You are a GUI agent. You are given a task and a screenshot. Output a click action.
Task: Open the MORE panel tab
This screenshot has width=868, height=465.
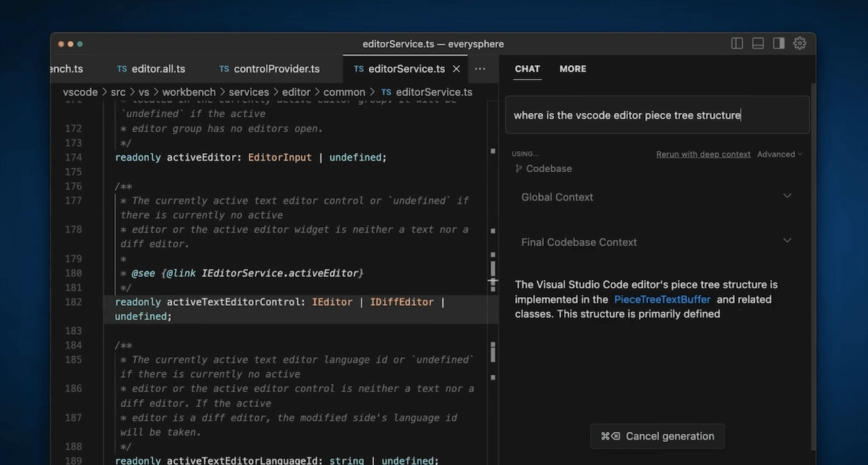point(573,69)
